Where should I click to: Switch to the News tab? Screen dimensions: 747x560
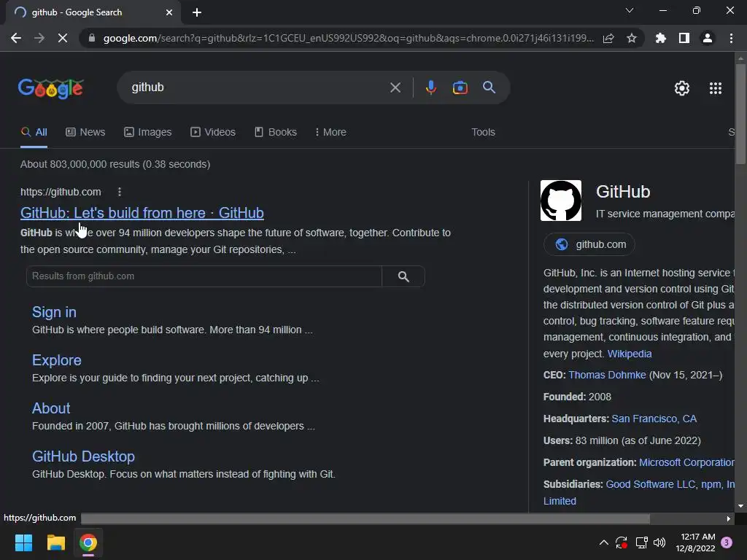pos(85,133)
